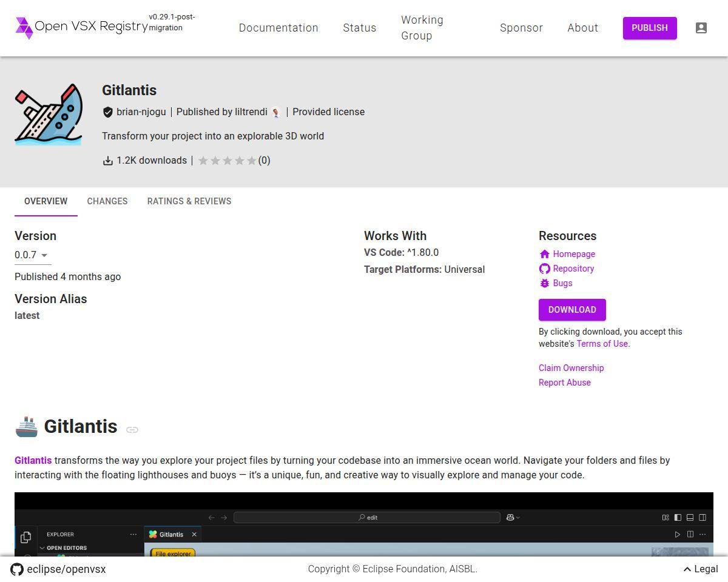Click the heading anchor link icon
The height and width of the screenshot is (582, 728).
click(x=132, y=429)
